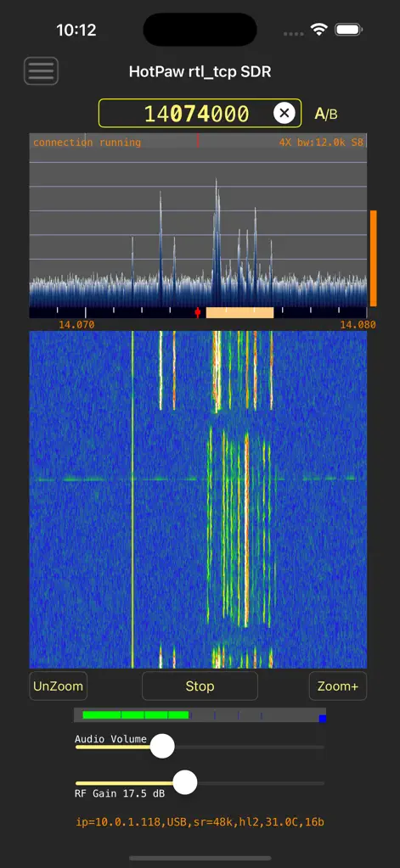
Task: Click the blue marker at meter's right end
Action: click(x=323, y=719)
